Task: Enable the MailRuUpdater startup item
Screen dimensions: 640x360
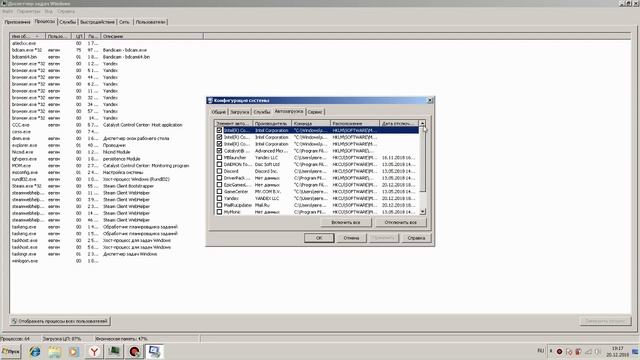Action: click(219, 205)
